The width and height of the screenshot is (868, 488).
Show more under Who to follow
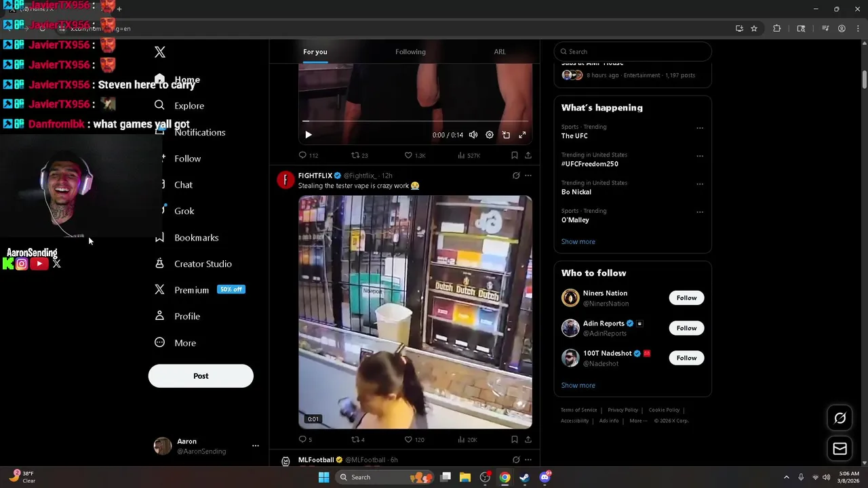tap(578, 385)
